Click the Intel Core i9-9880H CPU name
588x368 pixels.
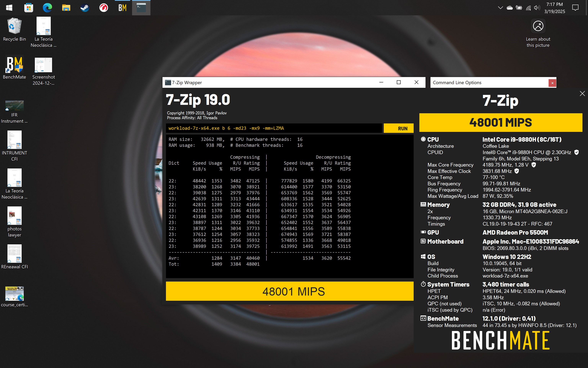[x=522, y=140]
